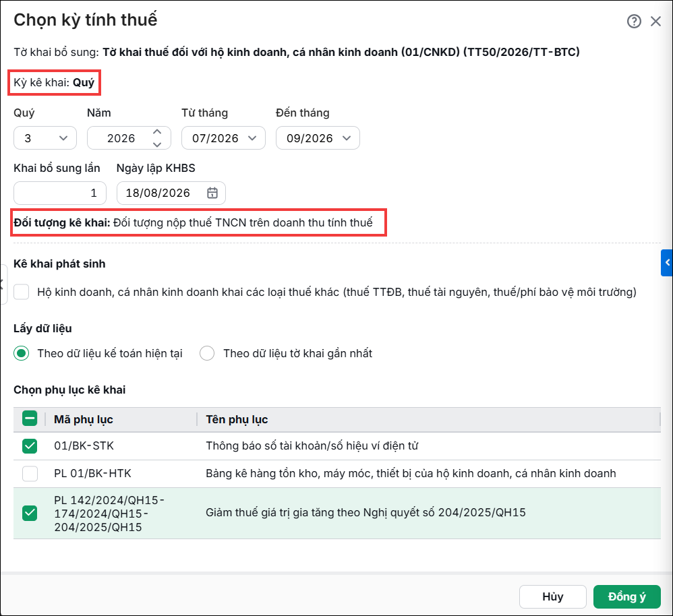The width and height of the screenshot is (673, 616).
Task: Click the Ngày lập KHBS date field
Action: [x=171, y=193]
